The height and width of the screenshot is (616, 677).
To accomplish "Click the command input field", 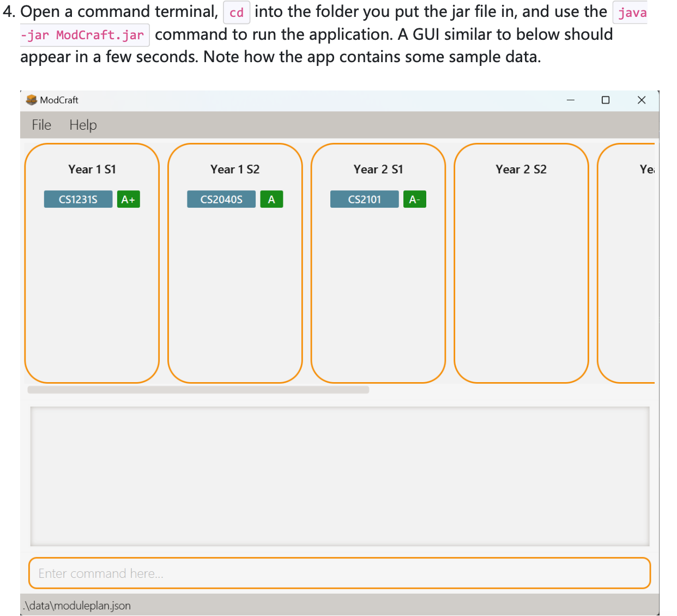I will coord(340,573).
